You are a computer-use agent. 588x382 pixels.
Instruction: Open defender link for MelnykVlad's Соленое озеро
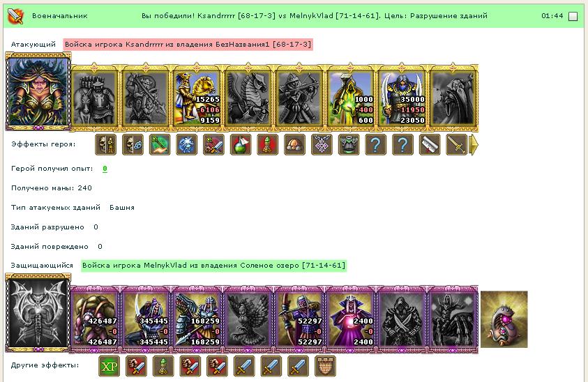click(213, 266)
